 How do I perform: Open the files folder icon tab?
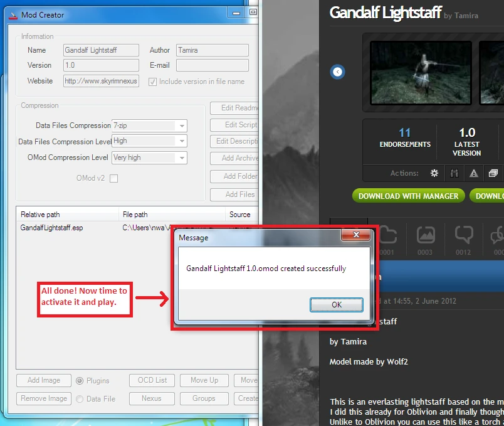point(388,235)
